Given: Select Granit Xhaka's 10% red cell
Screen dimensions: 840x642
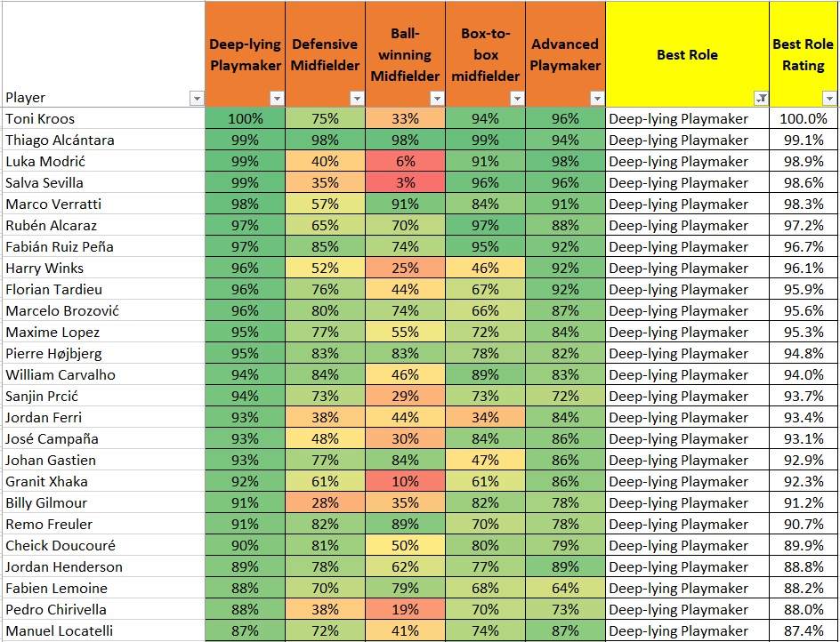Looking at the screenshot, I should [405, 481].
